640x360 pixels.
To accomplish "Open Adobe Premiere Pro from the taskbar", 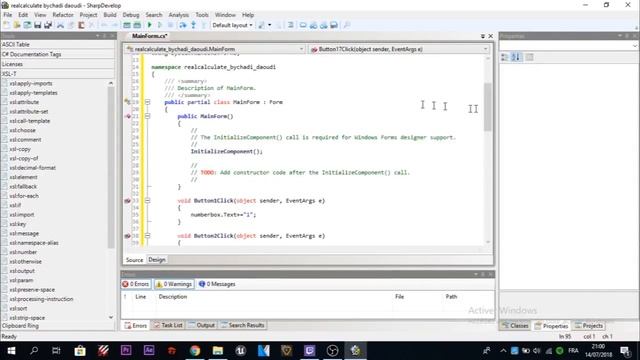I will click(126, 351).
